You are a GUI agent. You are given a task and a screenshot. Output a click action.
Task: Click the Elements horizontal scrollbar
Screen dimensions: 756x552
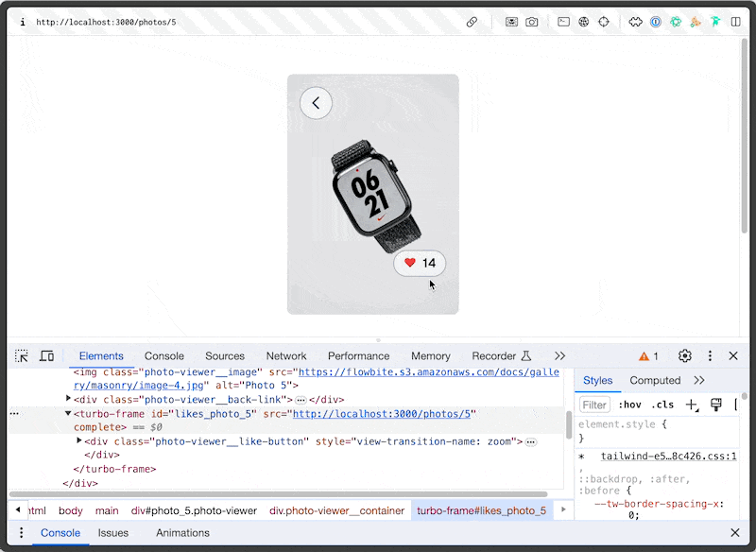click(x=278, y=494)
